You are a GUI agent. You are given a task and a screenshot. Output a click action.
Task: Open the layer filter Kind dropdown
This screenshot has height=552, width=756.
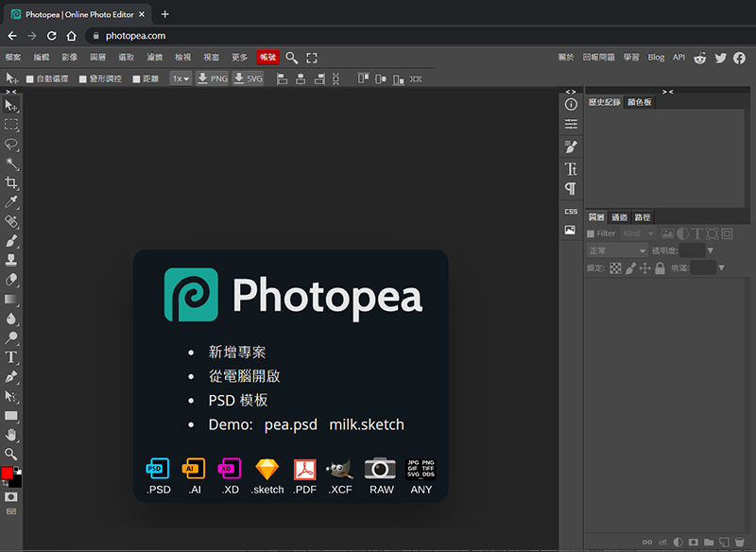point(639,233)
